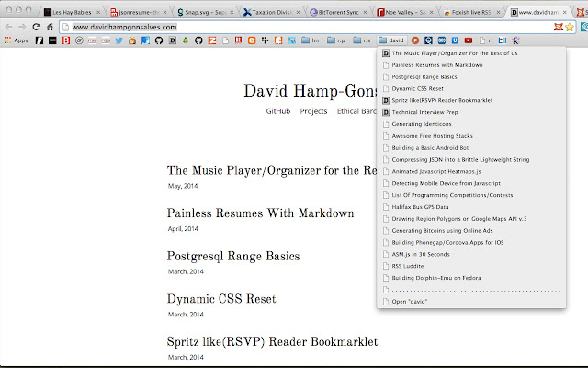Click the address bar URL field
Image resolution: width=588 pixels, height=368 pixels.
tap(276, 28)
